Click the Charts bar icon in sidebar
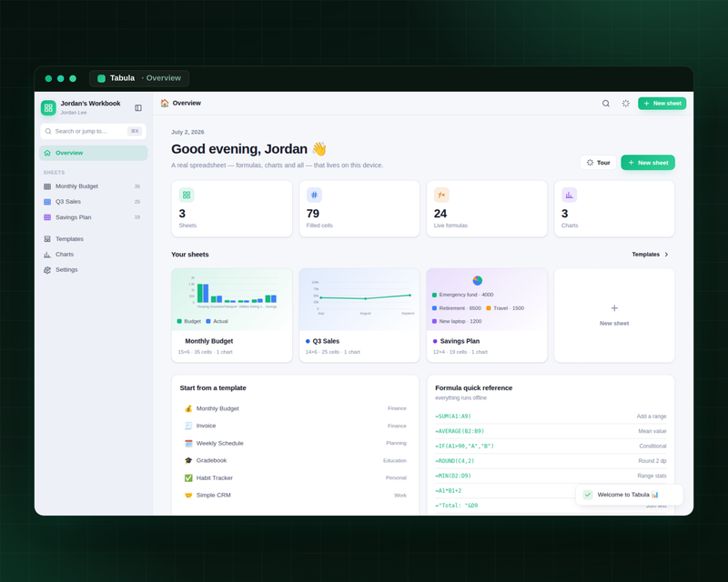 (47, 255)
